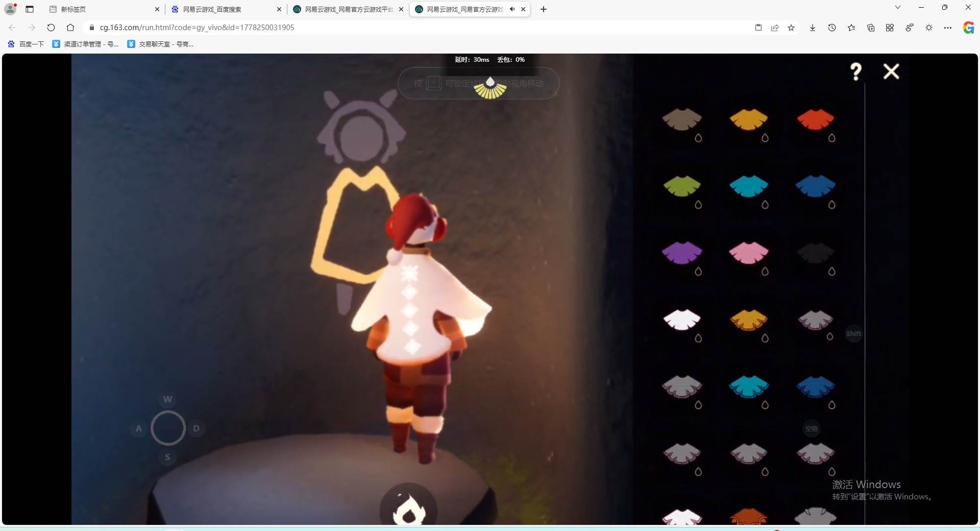Go forward to the next page
The height and width of the screenshot is (531, 980).
coord(32,28)
